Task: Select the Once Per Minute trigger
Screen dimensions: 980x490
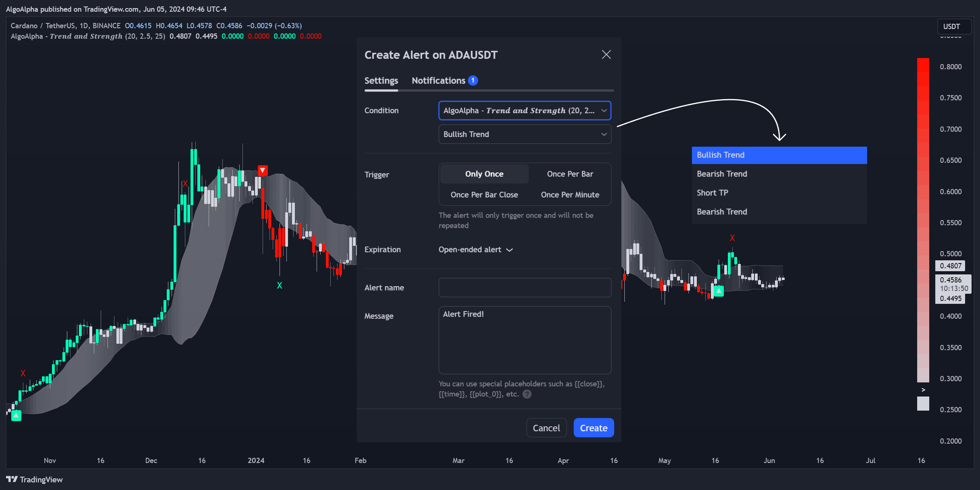Action: click(x=570, y=195)
